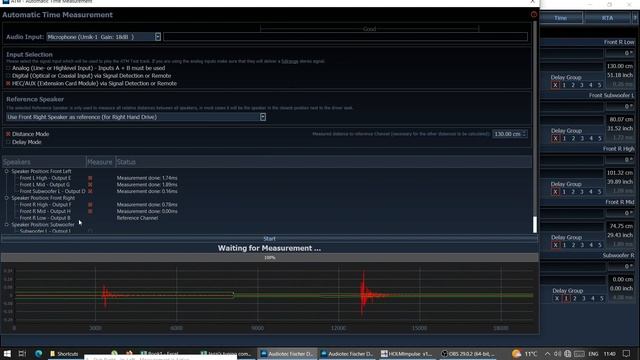Toggle measure checkbox for Front Subwoofer L
The width and height of the screenshot is (640, 360).
90,191
